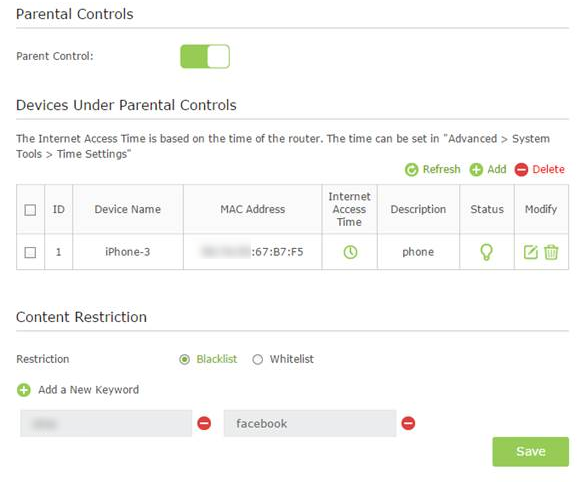Click the Save button
581x482 pixels.
point(530,451)
